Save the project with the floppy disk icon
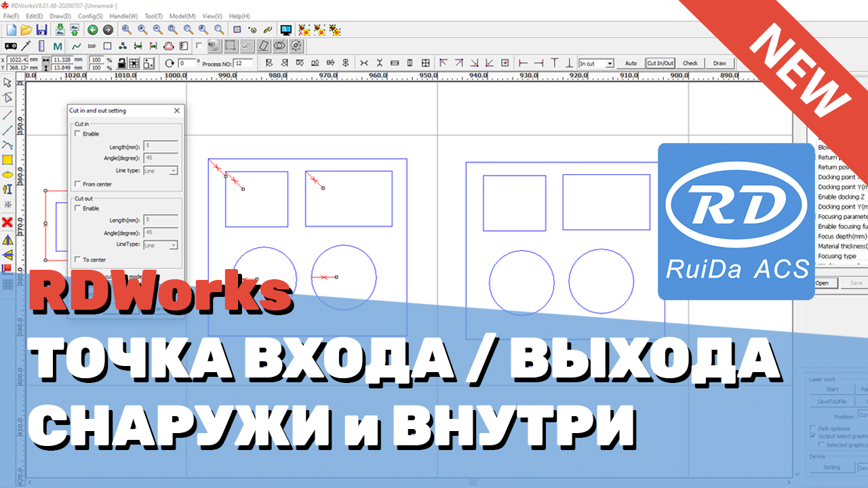 [x=41, y=30]
